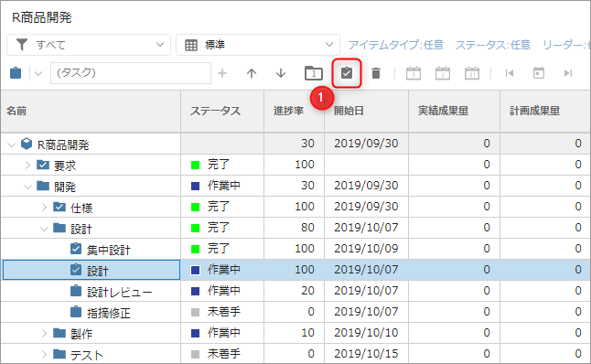This screenshot has height=364, width=591.
Task: Click gray status swatch of 指摘修正 row
Action: click(x=195, y=313)
